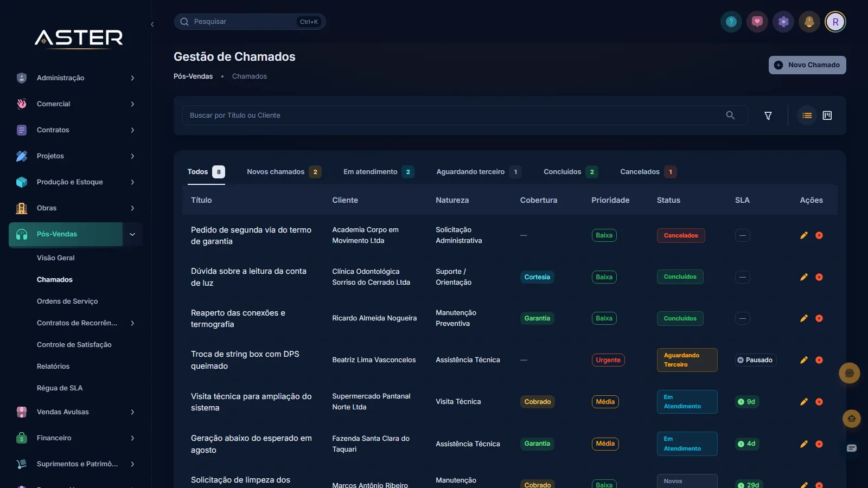Click the Urgente priority badge
The height and width of the screenshot is (488, 868).
coord(608,360)
